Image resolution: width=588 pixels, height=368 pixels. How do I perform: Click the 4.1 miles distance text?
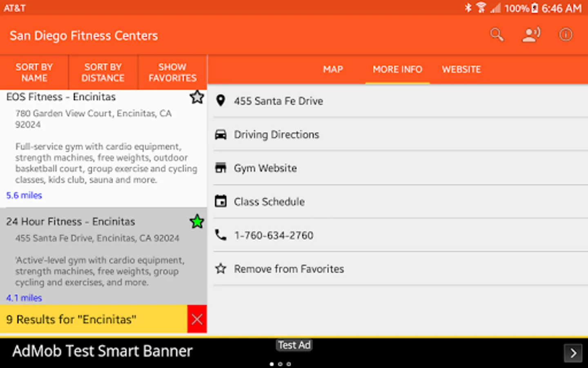24,298
